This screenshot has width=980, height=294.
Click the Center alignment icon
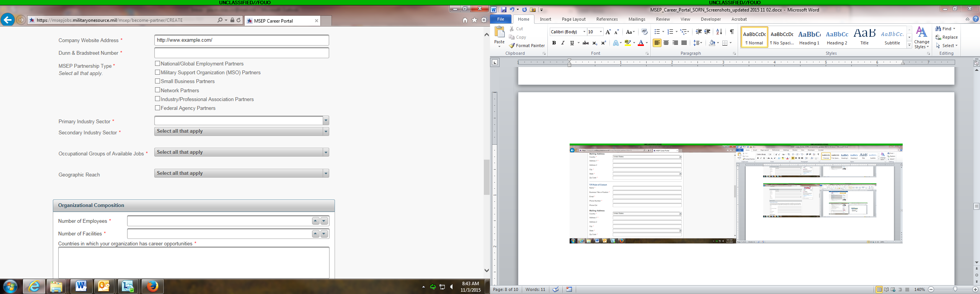(x=666, y=43)
